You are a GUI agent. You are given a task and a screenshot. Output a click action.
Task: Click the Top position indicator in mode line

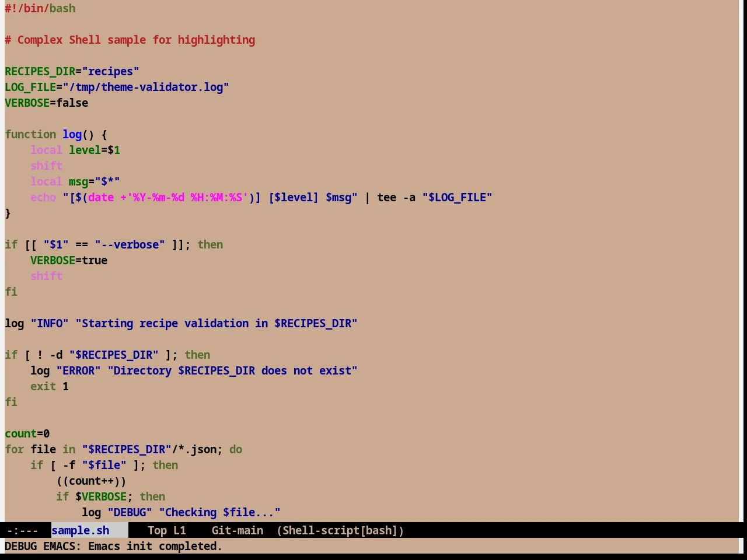tap(157, 530)
